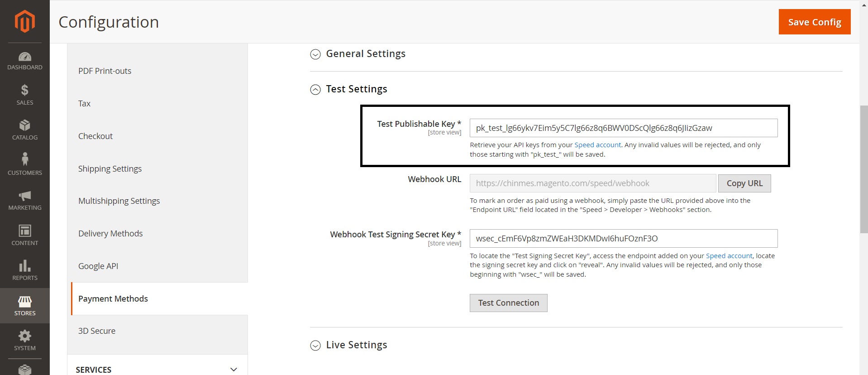Expand the General Settings section

click(x=358, y=54)
